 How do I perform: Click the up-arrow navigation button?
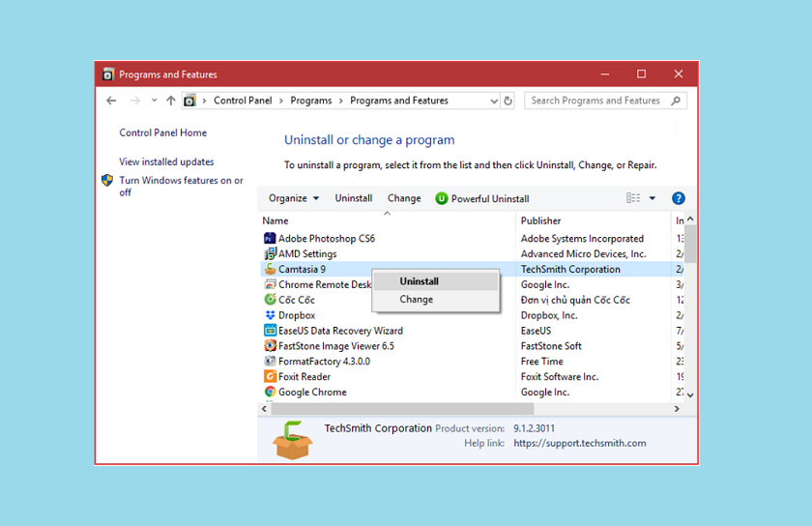pos(171,101)
